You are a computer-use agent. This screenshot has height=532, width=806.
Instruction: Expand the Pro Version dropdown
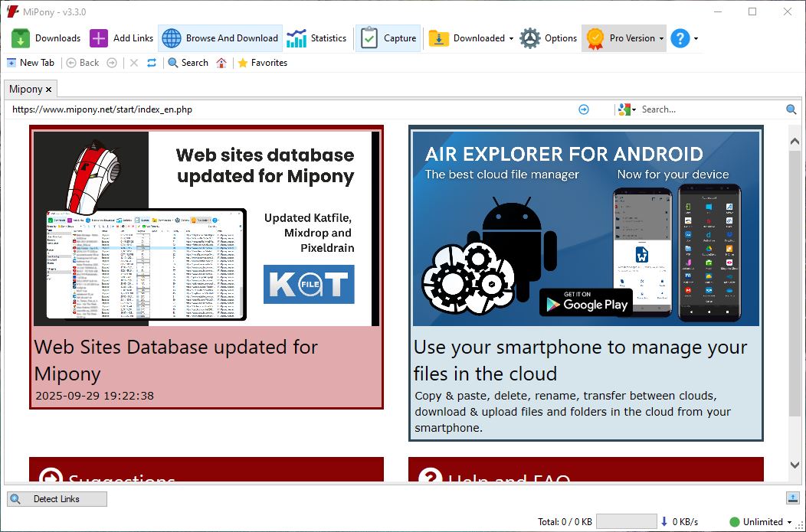pos(661,38)
